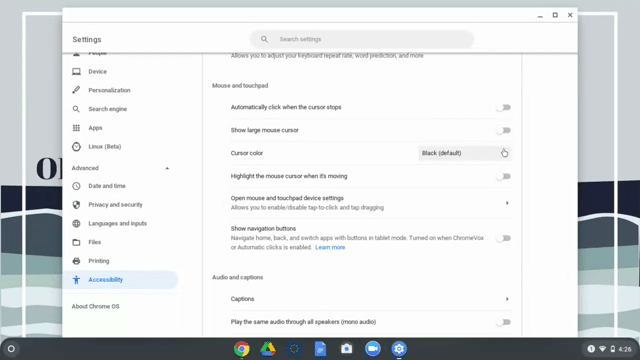Viewport: 640px width, 360px height.
Task: Click the Accessibility person icon
Action: click(x=76, y=280)
